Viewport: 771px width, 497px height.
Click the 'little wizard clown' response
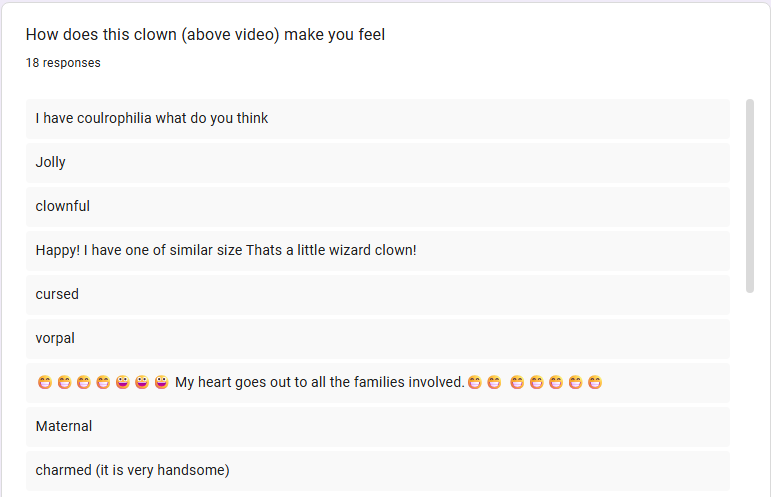[226, 250]
